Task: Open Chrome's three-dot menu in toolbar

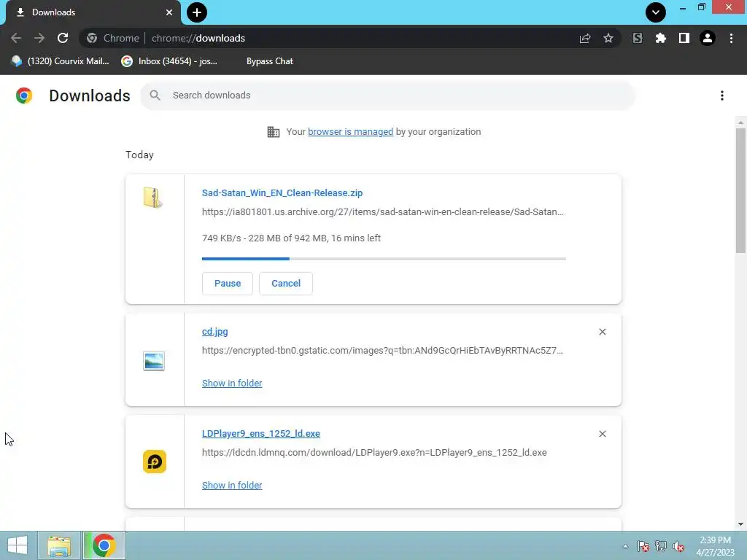Action: point(731,38)
